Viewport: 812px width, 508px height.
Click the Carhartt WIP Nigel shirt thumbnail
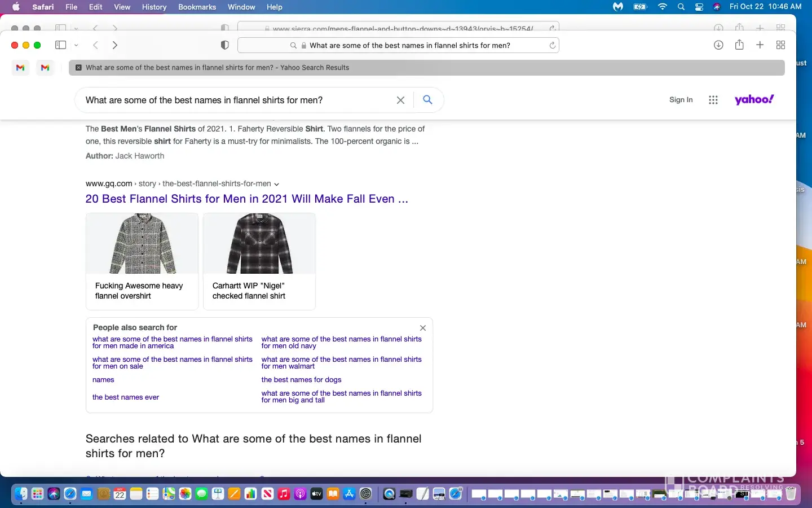click(259, 244)
